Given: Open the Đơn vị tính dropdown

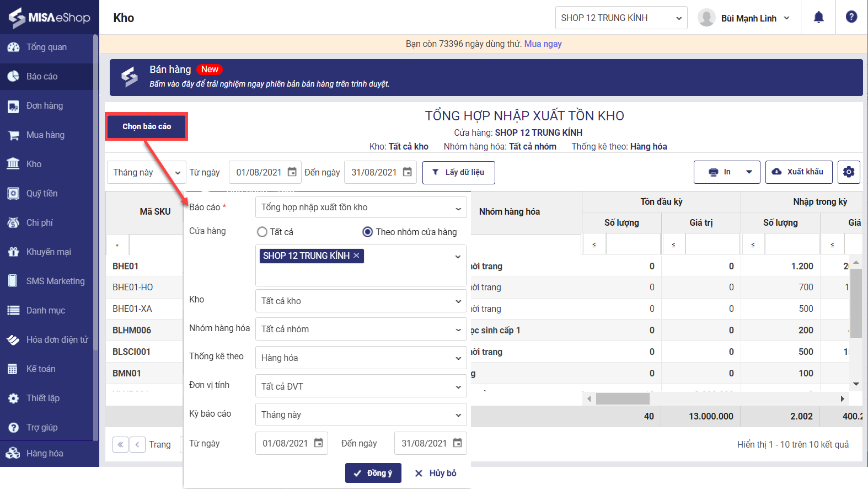Looking at the screenshot, I should click(x=361, y=387).
